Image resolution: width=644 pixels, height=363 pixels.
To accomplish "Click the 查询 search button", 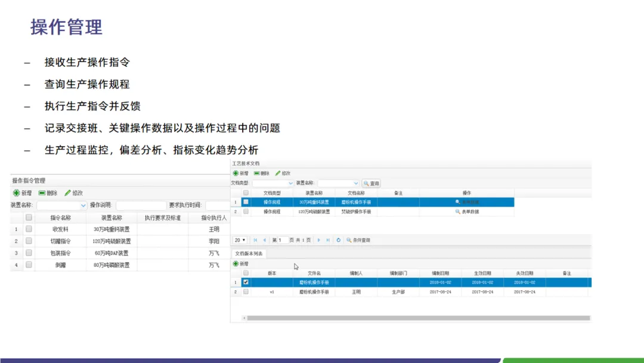I will point(371,183).
